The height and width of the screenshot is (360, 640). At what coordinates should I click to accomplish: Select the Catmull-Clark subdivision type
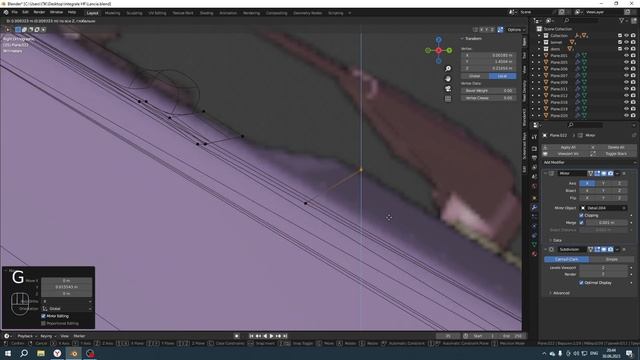567,259
